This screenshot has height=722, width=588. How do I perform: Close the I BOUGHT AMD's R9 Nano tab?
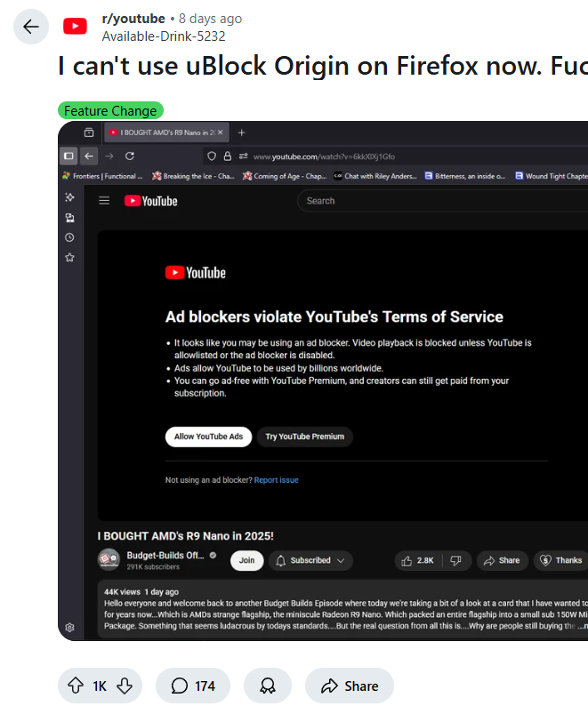pos(221,132)
